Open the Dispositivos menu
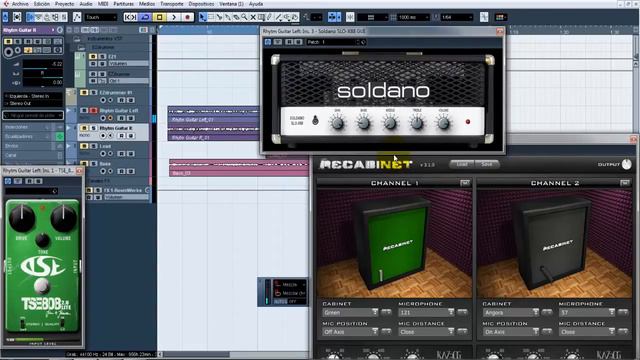 coord(201,4)
